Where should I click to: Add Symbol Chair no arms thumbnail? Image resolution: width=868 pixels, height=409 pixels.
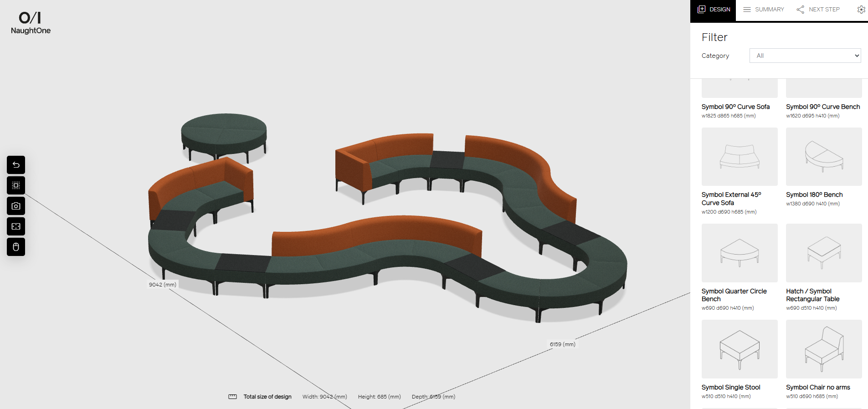824,349
